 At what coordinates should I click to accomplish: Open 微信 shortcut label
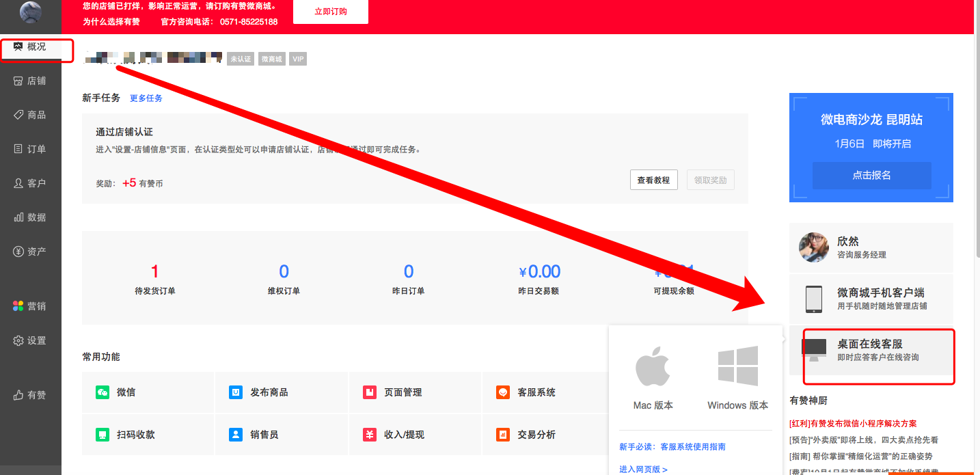click(x=126, y=392)
